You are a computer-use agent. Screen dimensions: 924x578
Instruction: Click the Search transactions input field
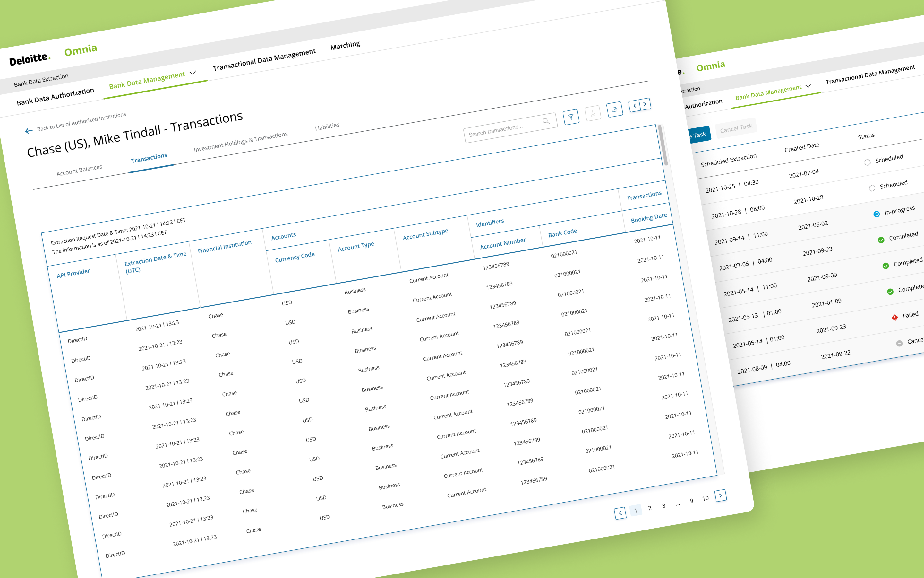pos(510,128)
